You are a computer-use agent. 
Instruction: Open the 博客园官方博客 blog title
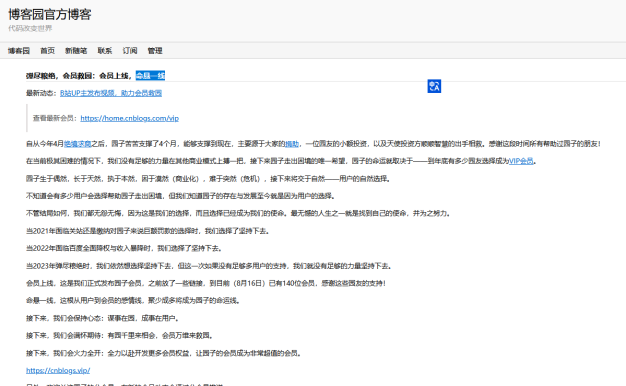pos(50,14)
